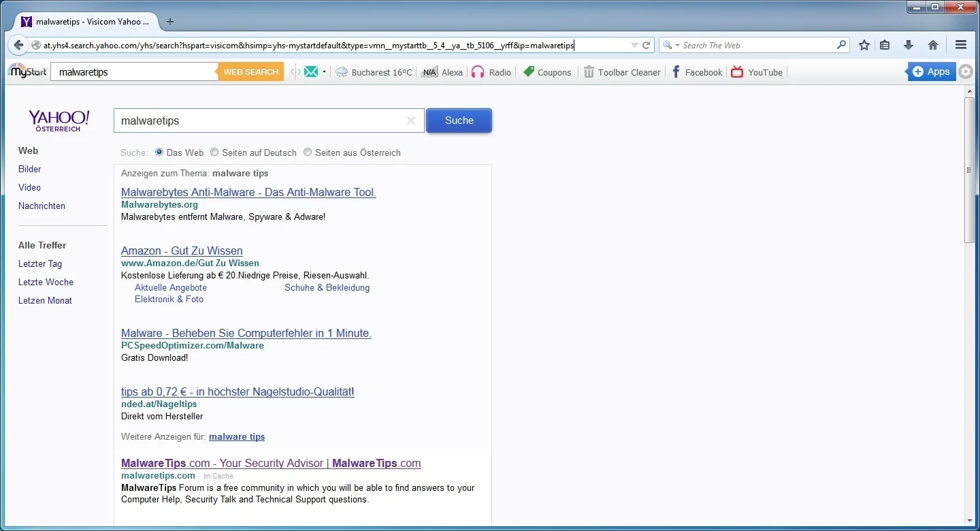The height and width of the screenshot is (531, 980).
Task: Open the Amazon - Gut Zu Wissen link
Action: pyautogui.click(x=182, y=251)
